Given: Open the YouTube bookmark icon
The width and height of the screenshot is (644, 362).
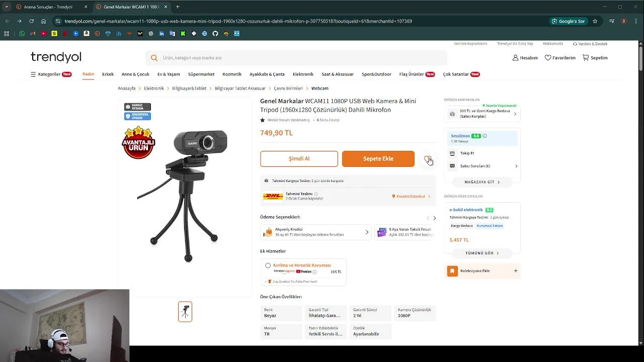Looking at the screenshot, I should [43, 34].
